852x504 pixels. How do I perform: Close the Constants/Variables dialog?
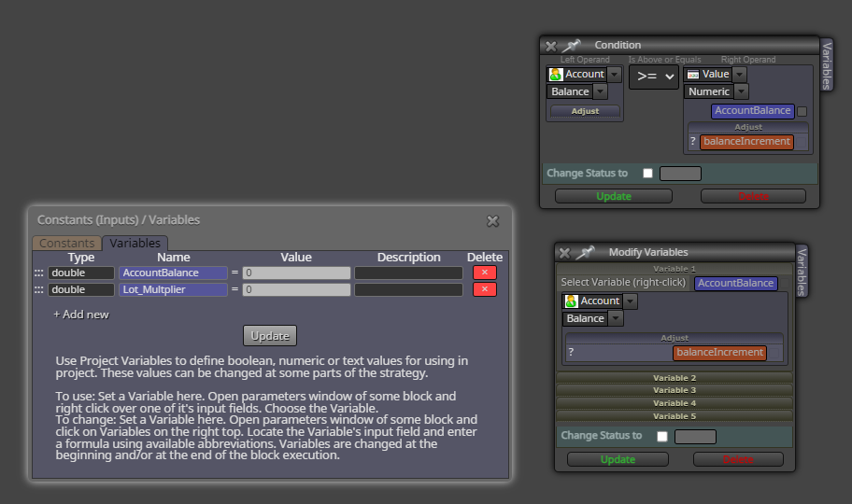click(x=493, y=221)
